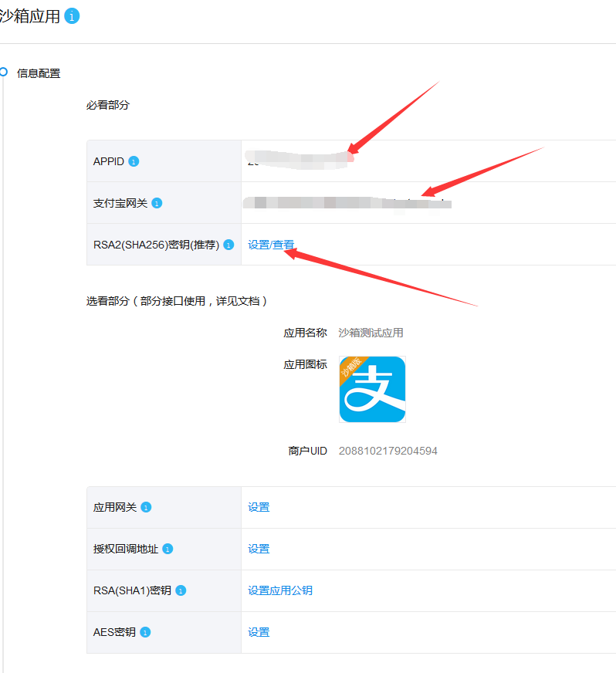
Task: Click 设置 link for AES密钥
Action: (x=259, y=632)
